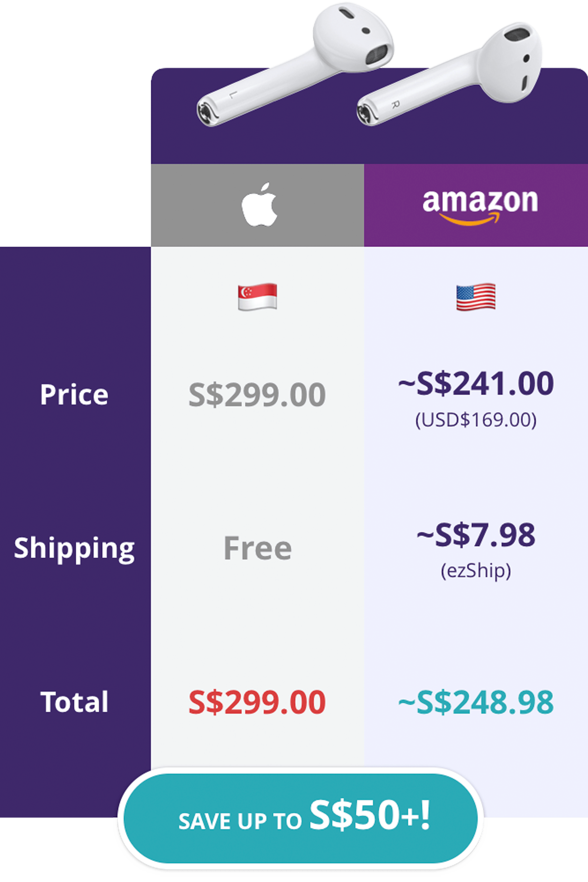The image size is (588, 882).
Task: Click the gray S$299.00 Apple price
Action: point(257,395)
